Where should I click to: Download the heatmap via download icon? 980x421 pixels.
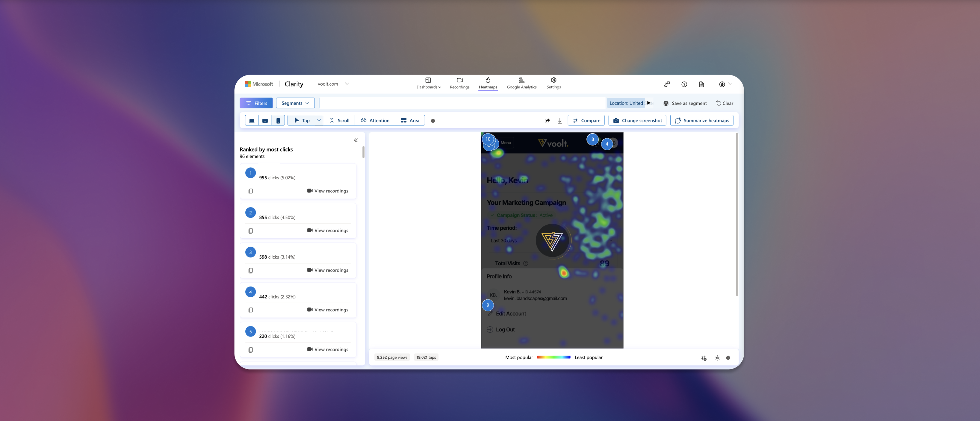pos(559,121)
